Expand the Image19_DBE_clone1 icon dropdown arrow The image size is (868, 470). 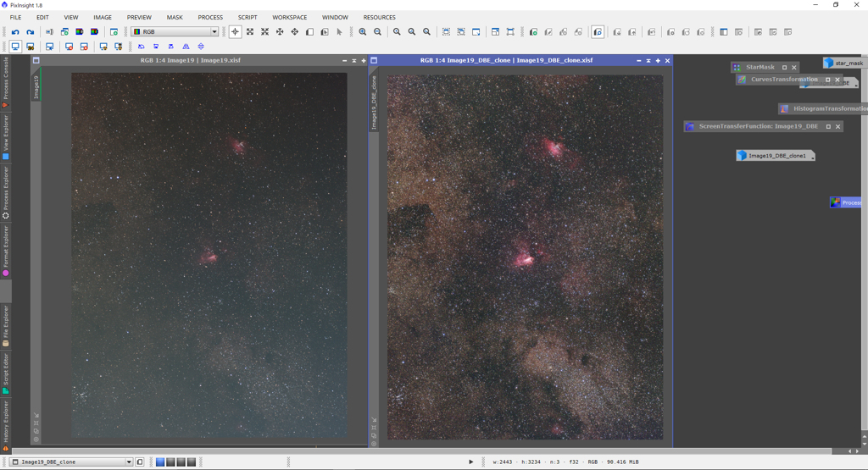[x=812, y=157]
